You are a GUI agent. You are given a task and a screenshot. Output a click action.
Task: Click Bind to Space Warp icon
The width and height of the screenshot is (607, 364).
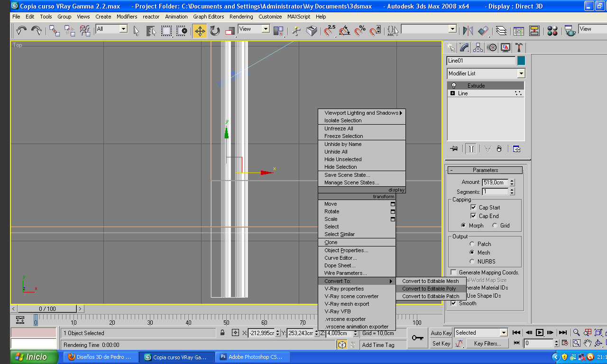click(x=85, y=31)
